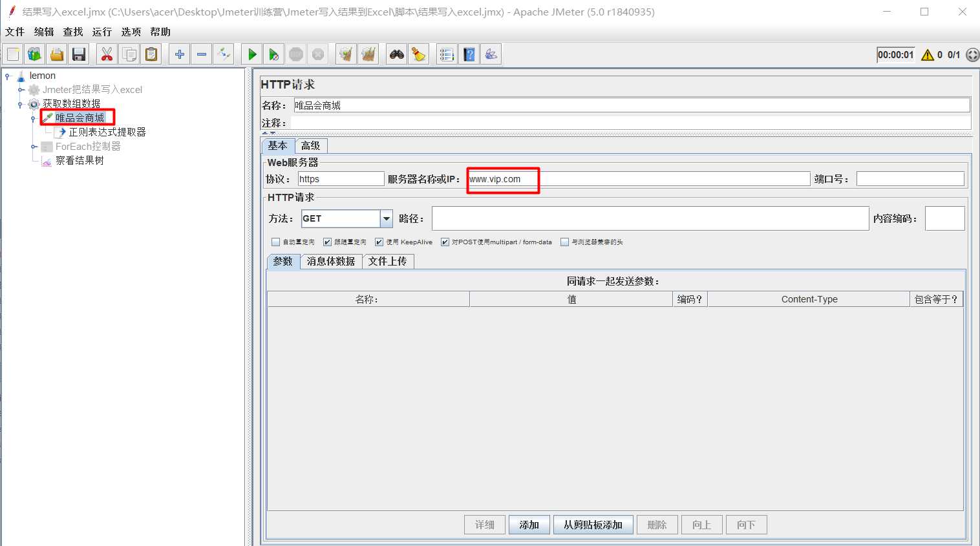Toggle enable/disable of selected element icon
The image size is (980, 546).
pyautogui.click(x=224, y=54)
